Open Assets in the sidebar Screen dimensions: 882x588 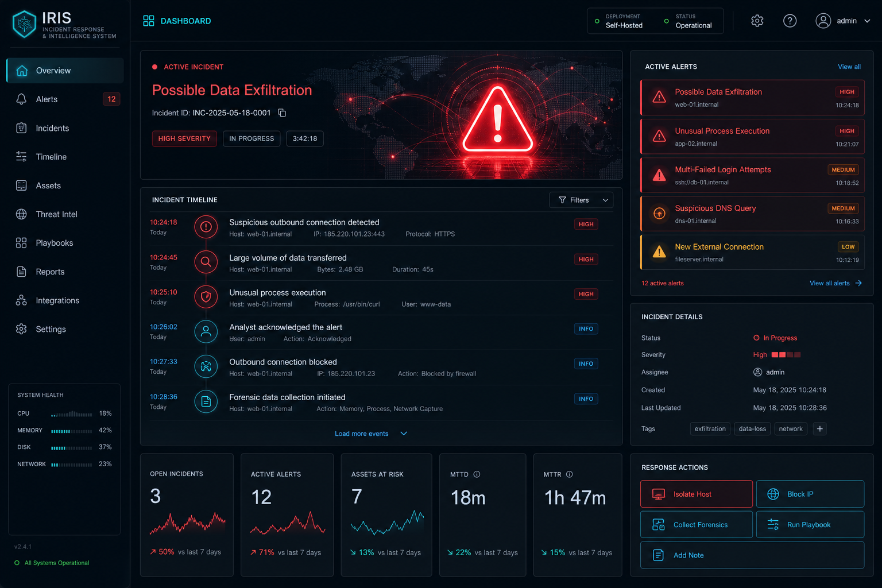click(65, 185)
